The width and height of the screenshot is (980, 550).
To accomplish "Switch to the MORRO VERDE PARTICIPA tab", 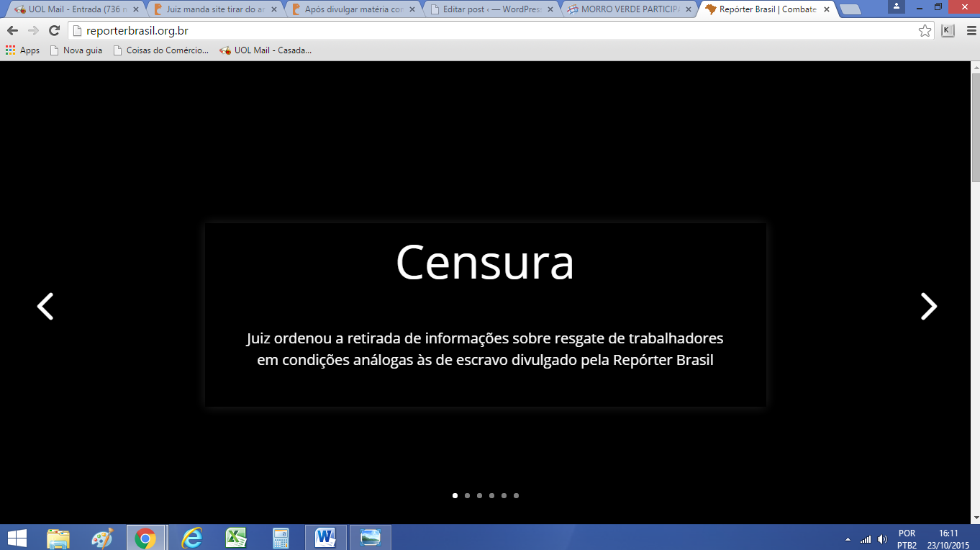I will pyautogui.click(x=627, y=10).
